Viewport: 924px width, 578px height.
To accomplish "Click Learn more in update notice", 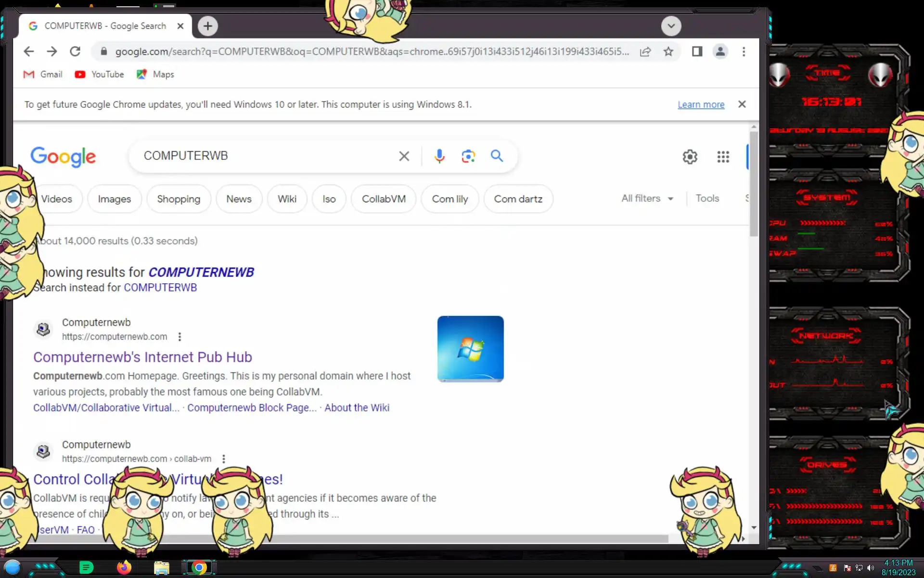I will [x=701, y=105].
